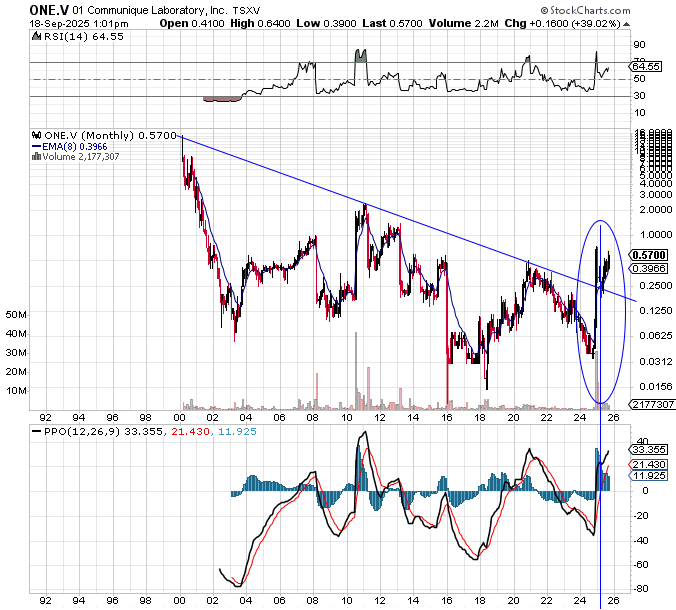Click the Chg +0.1600 (+39.02%) value
The image size is (676, 610).
click(562, 24)
